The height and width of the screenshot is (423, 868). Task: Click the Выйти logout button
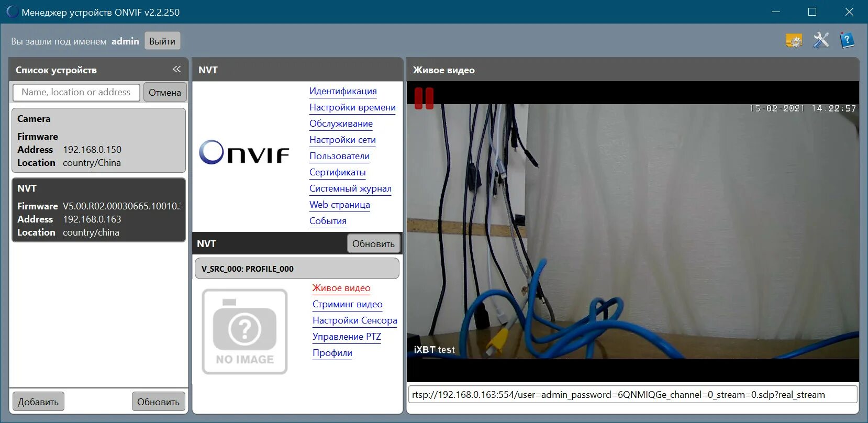(162, 41)
